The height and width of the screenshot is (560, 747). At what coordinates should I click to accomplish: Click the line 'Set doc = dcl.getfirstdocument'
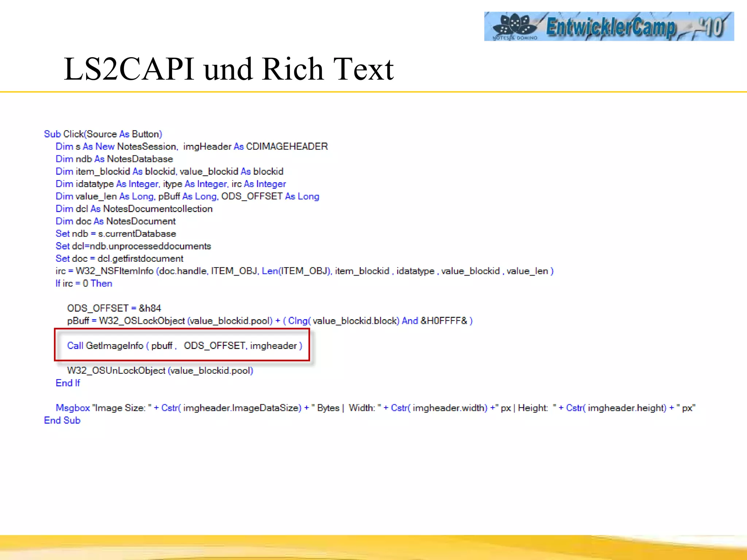120,258
